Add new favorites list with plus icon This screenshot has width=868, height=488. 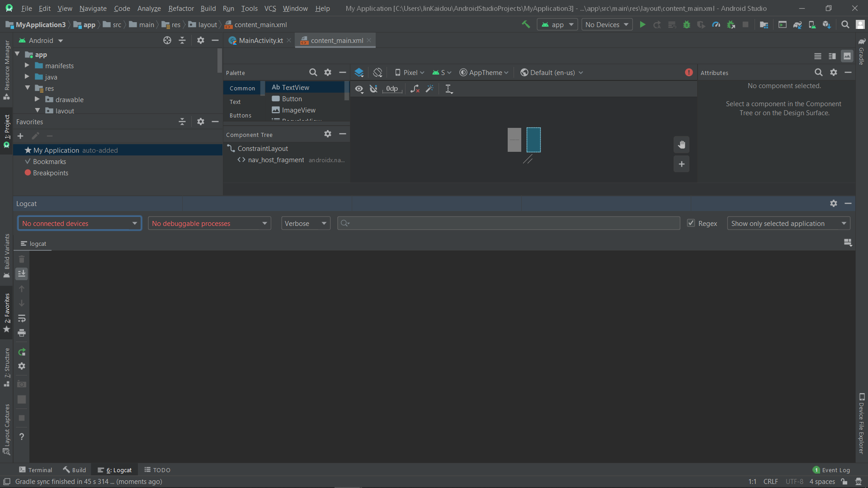pos(20,136)
